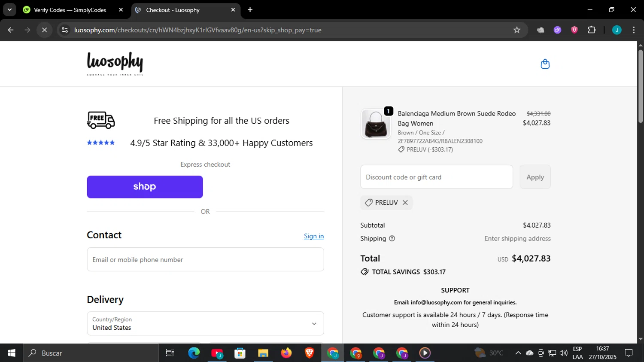The width and height of the screenshot is (644, 362).
Task: Close the Verify Codes tab
Action: (x=121, y=10)
